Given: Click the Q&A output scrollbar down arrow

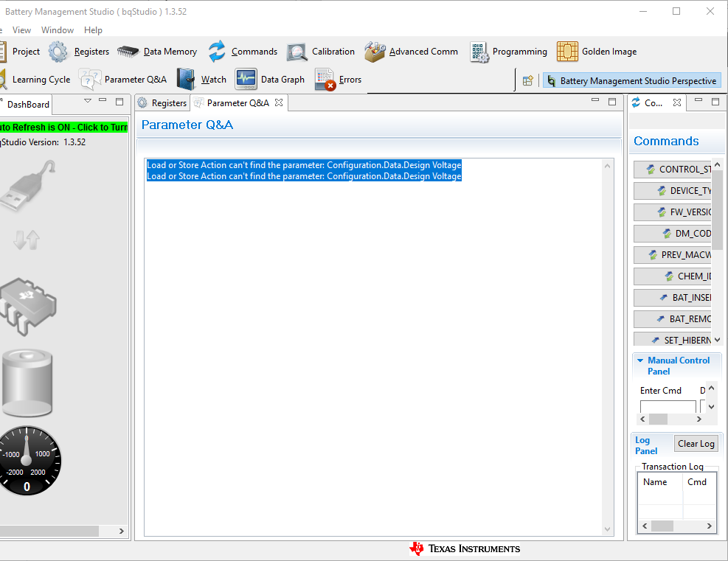Looking at the screenshot, I should click(607, 529).
